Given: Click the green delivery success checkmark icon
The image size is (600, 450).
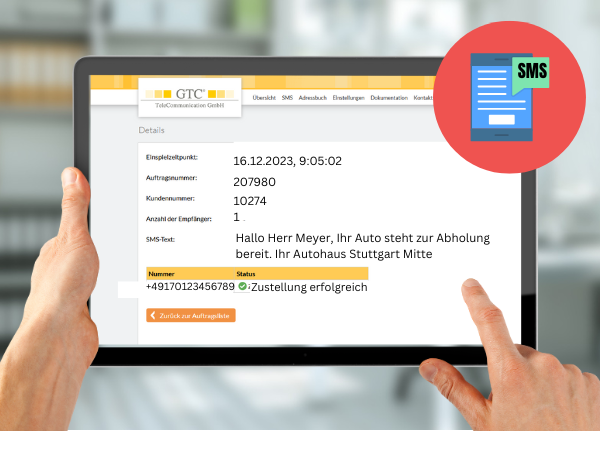Looking at the screenshot, I should point(242,286).
